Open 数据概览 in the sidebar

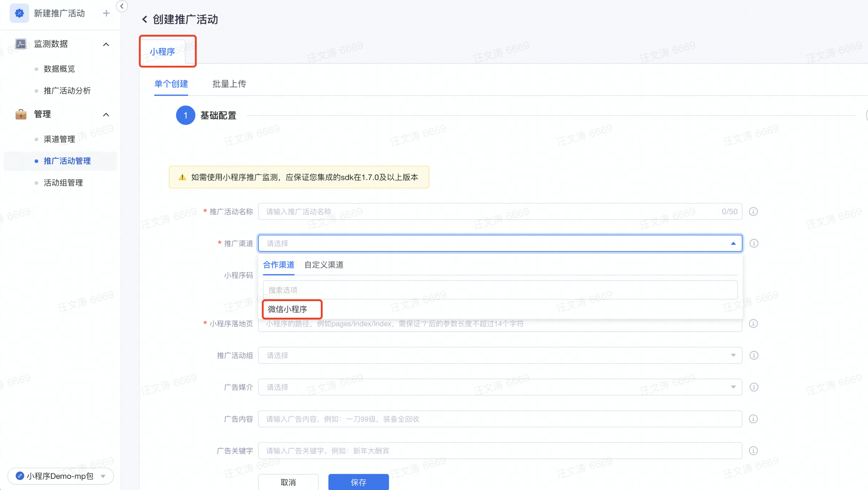pos(59,69)
